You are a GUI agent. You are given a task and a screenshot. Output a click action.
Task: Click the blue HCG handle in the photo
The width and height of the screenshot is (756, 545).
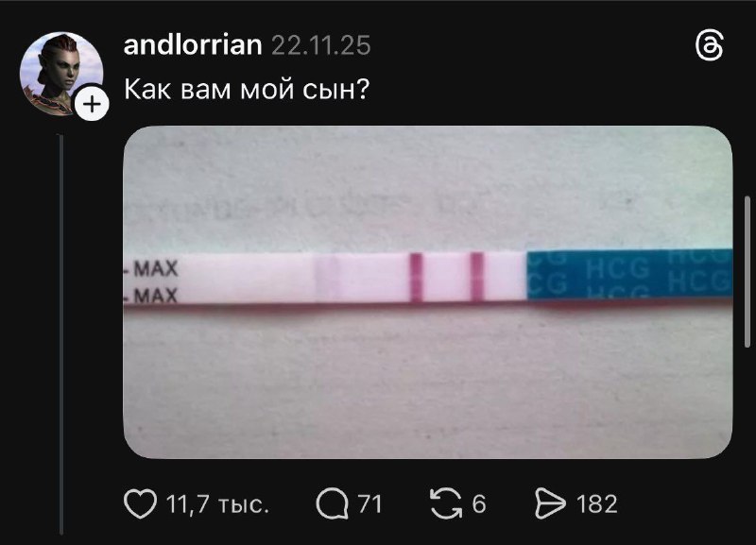[629, 273]
